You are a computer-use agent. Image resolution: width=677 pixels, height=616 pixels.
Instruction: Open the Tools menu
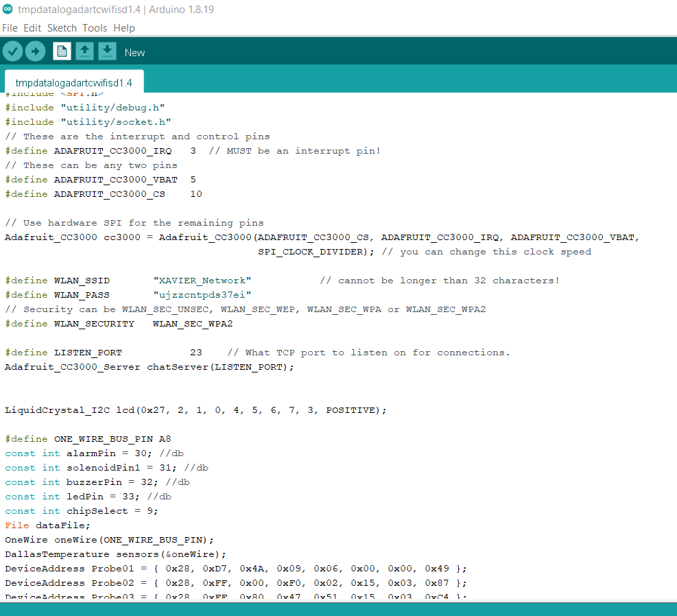click(x=95, y=28)
